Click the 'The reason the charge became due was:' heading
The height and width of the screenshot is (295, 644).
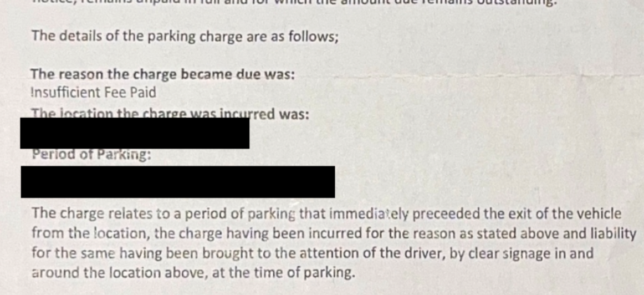pos(162,75)
